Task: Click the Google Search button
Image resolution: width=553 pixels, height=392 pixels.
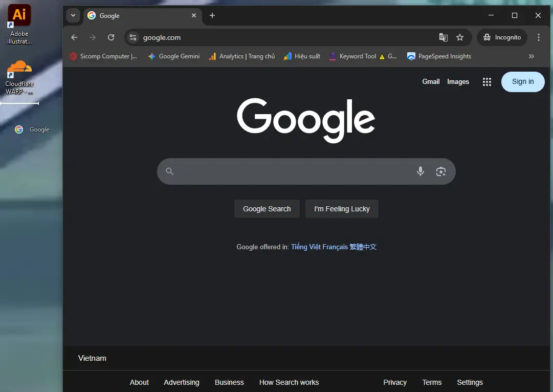Action: pyautogui.click(x=267, y=209)
